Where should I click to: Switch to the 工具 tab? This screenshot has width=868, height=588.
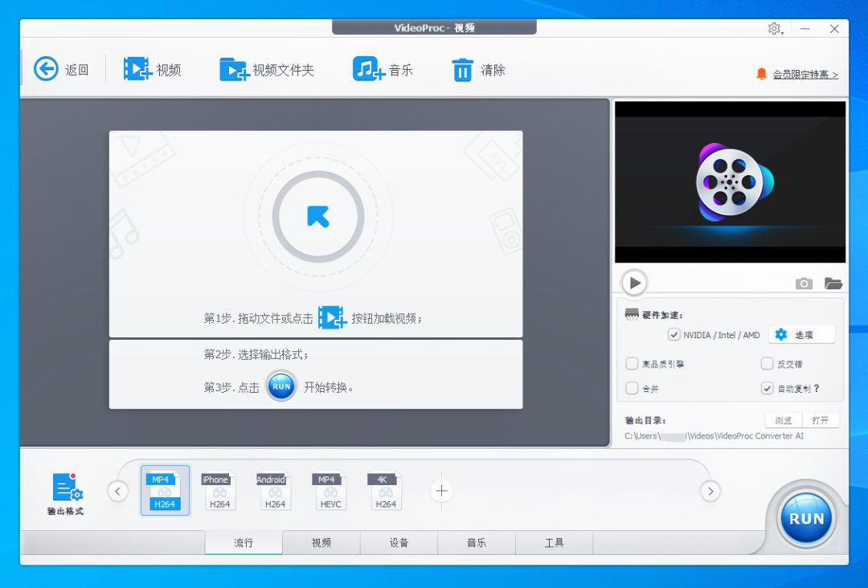[554, 543]
